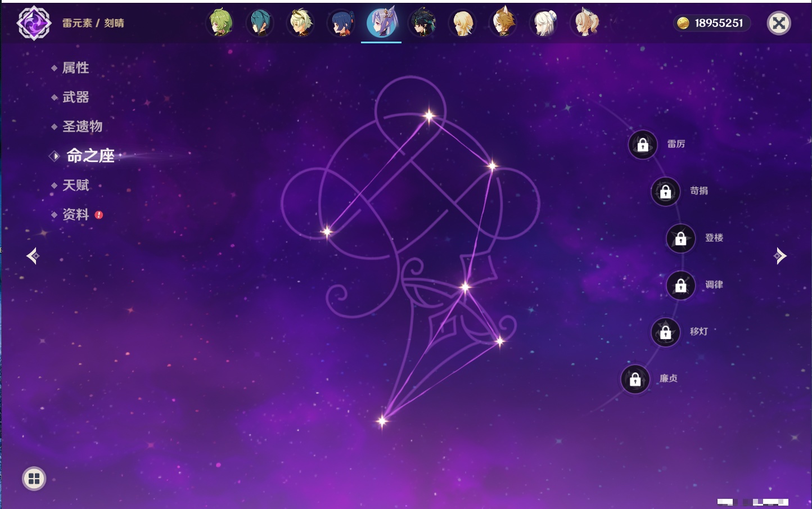Open the locked 移灯 constellation icon
The image size is (812, 509).
coord(666,332)
